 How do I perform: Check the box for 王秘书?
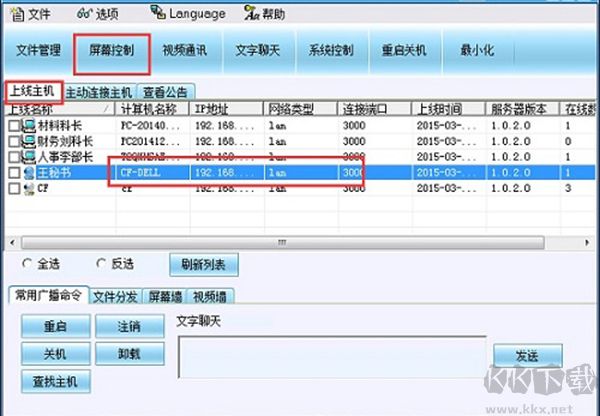14,173
